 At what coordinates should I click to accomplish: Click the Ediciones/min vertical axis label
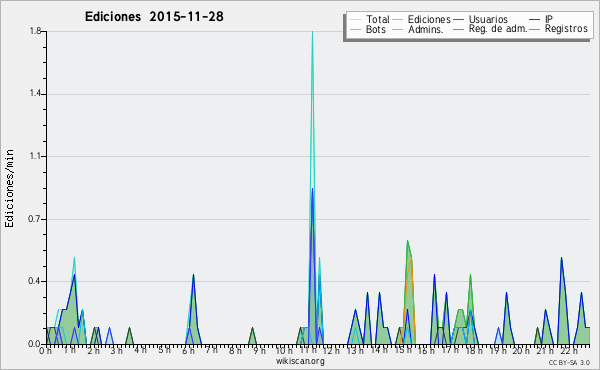click(x=9, y=188)
